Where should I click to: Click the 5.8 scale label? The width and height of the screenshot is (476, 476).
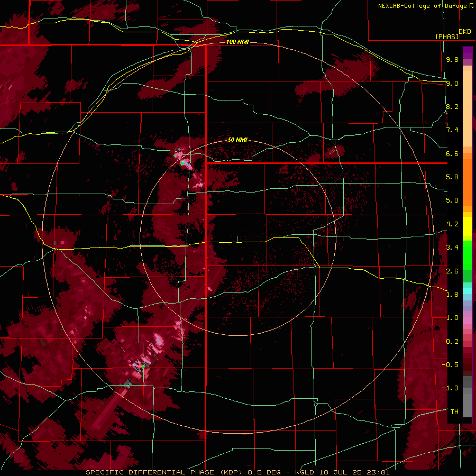pyautogui.click(x=452, y=177)
